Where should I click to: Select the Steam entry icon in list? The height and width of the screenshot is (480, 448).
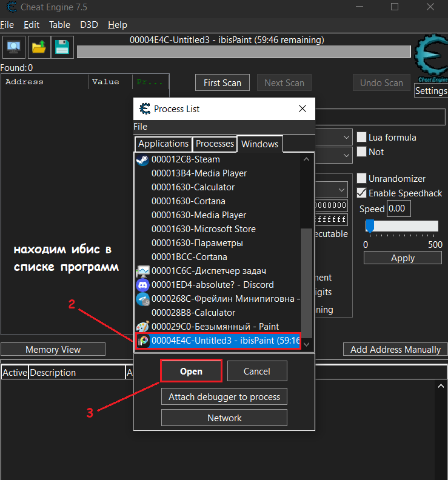click(142, 159)
